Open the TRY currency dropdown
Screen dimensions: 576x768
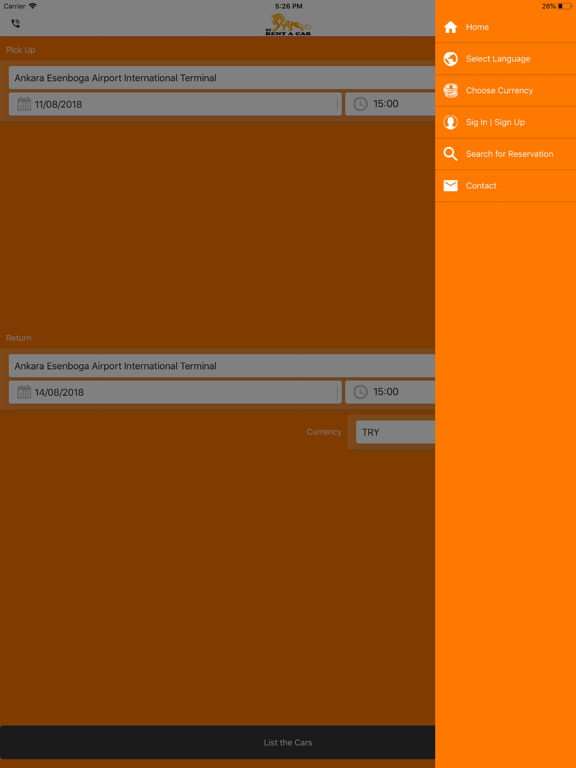(x=395, y=432)
